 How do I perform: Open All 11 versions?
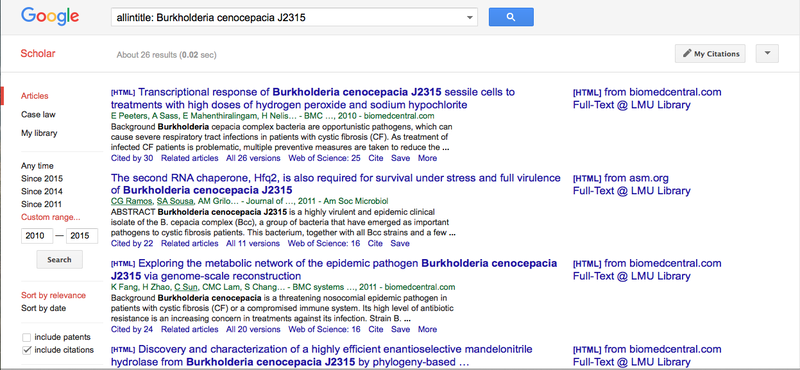[x=253, y=243]
